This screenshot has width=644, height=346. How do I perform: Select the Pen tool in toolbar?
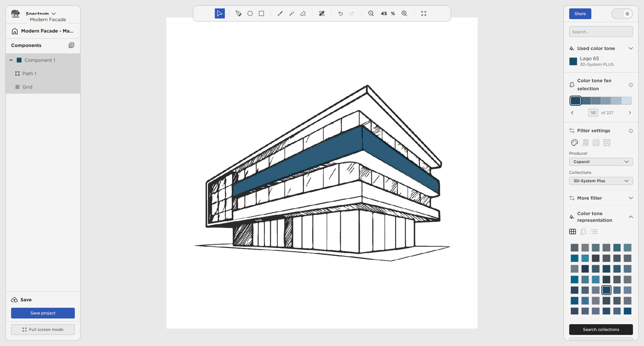click(x=238, y=13)
